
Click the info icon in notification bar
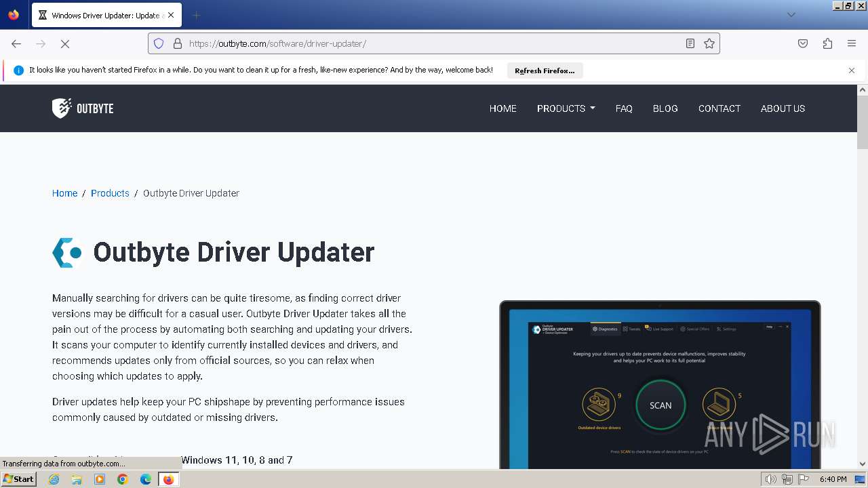click(18, 70)
